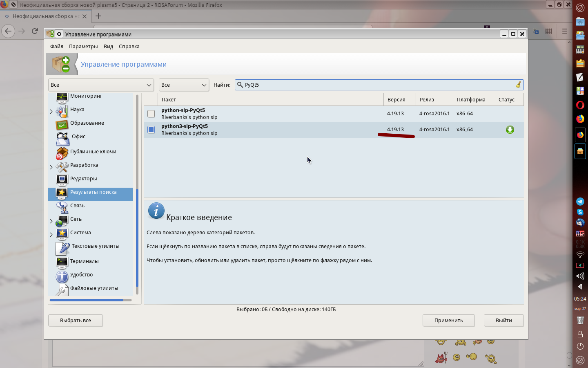Show hidden tray icons with the arrow
The image size is (588, 368).
580,287
